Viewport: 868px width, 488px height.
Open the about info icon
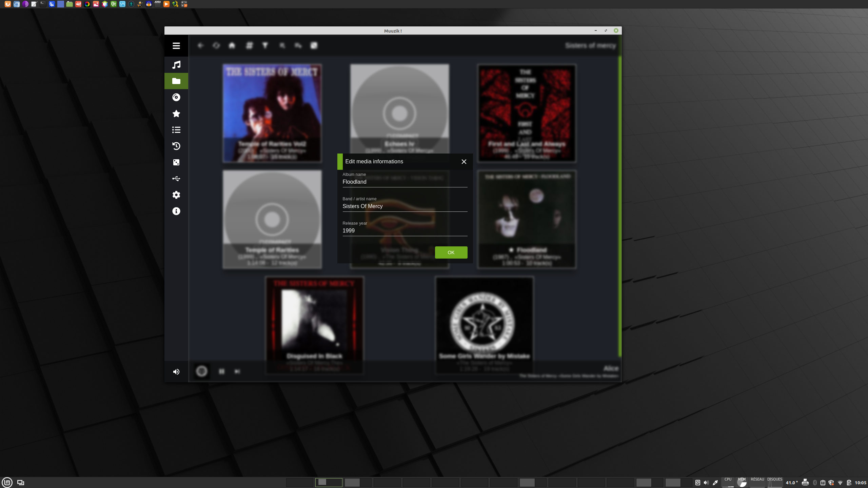[x=176, y=211]
